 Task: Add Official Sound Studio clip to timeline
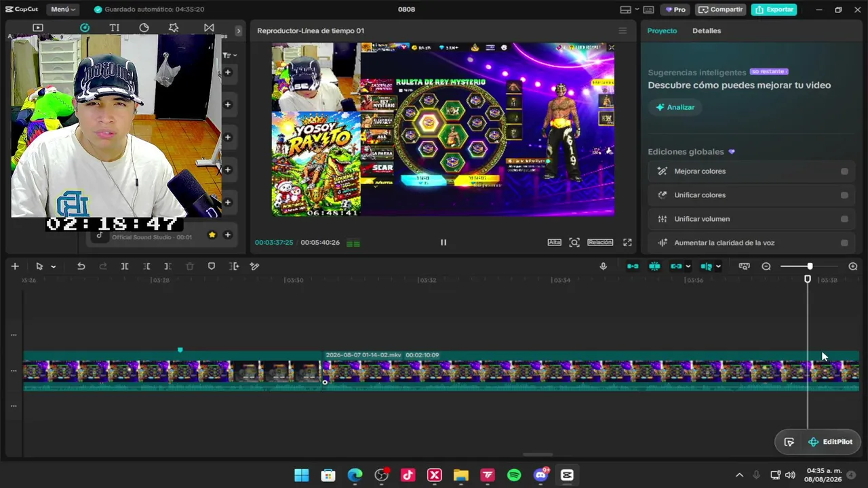(228, 235)
